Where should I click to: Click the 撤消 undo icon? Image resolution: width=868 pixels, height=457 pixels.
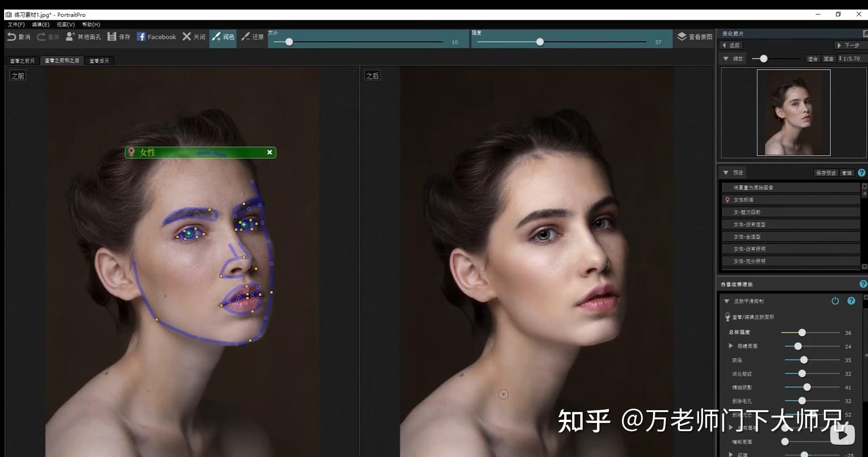click(x=11, y=36)
